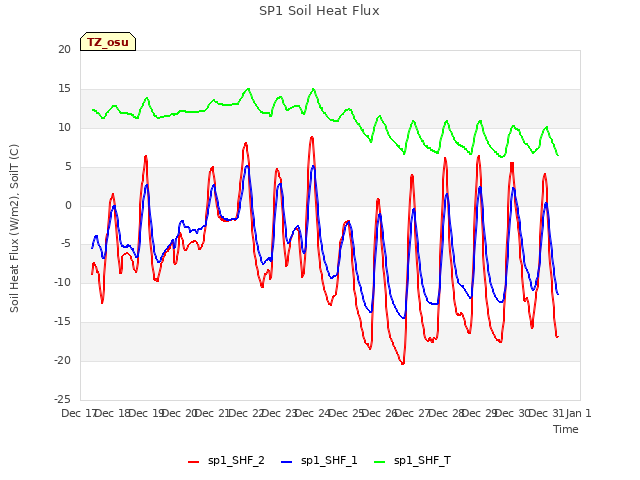Click the y-axis value -5
Image resolution: width=640 pixels, height=480 pixels.
click(x=64, y=244)
